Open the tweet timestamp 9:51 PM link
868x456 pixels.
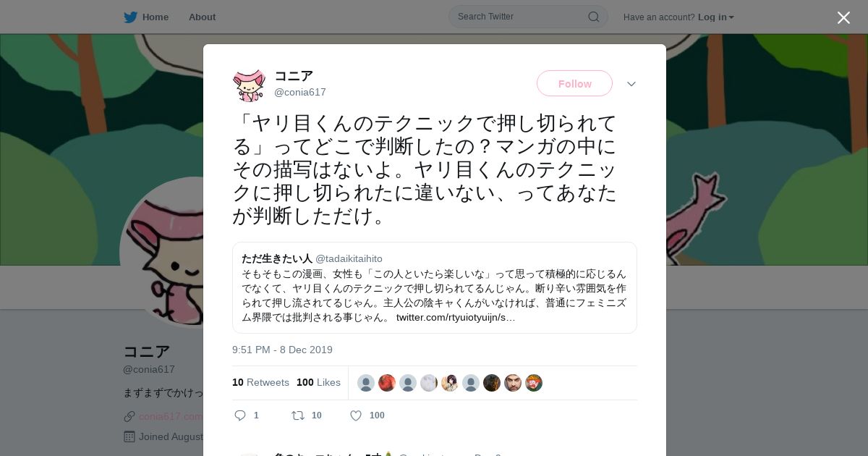point(282,350)
